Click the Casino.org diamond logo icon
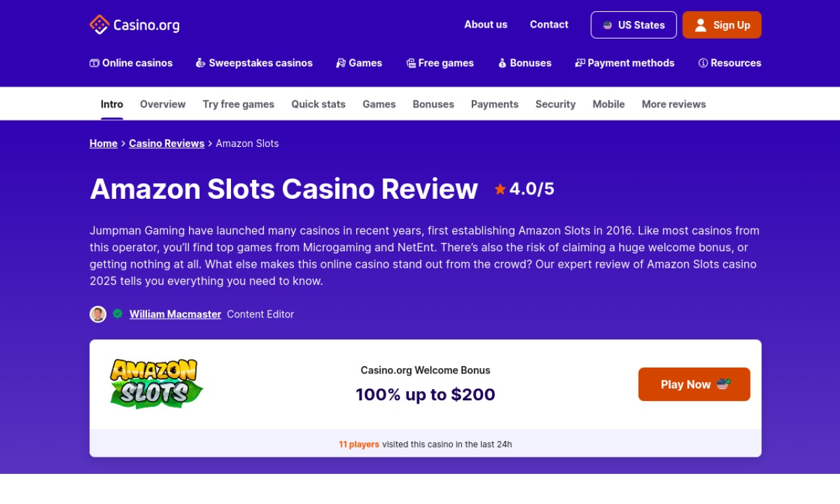Image resolution: width=840 pixels, height=504 pixels. tap(99, 25)
